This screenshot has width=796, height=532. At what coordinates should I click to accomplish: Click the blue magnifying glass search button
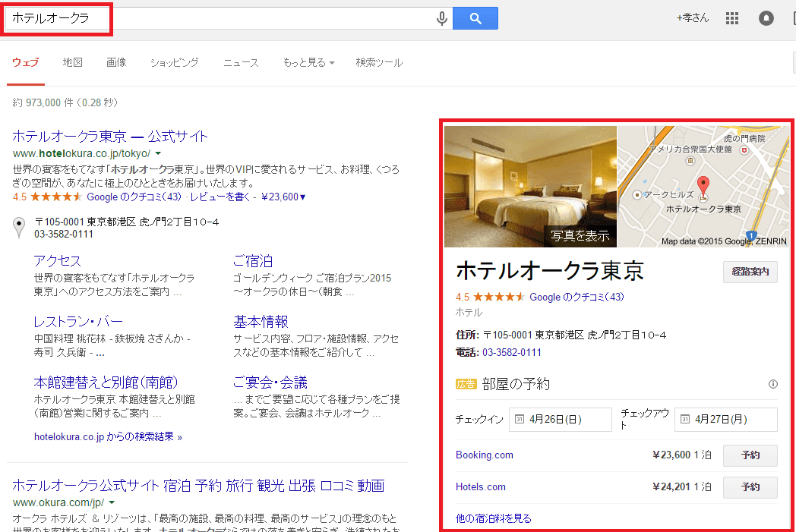[475, 19]
